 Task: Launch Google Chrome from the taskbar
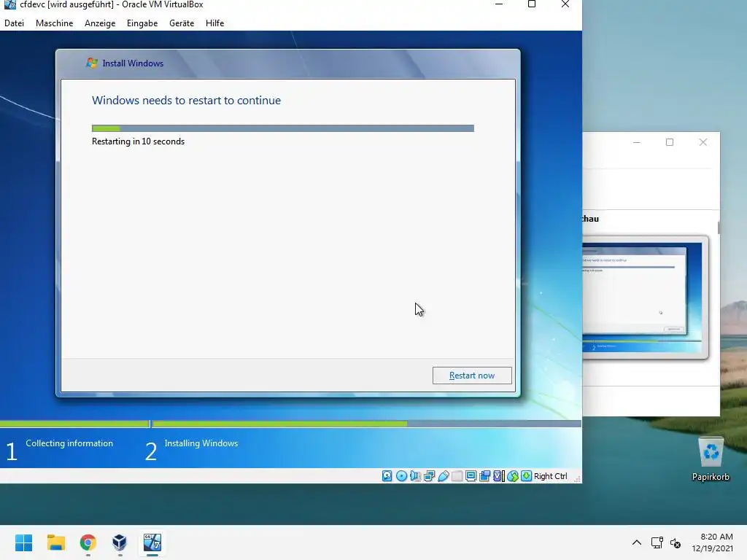click(88, 542)
